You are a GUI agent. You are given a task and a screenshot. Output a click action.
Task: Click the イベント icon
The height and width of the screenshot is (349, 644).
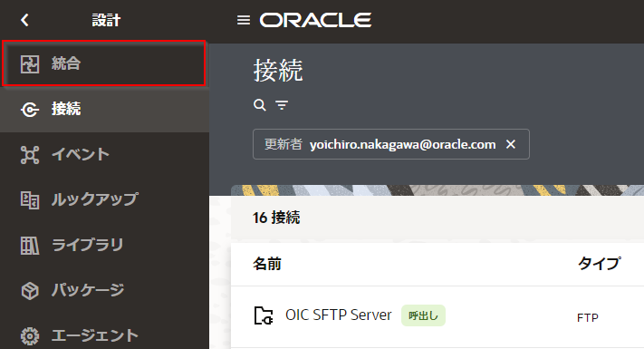pos(30,155)
